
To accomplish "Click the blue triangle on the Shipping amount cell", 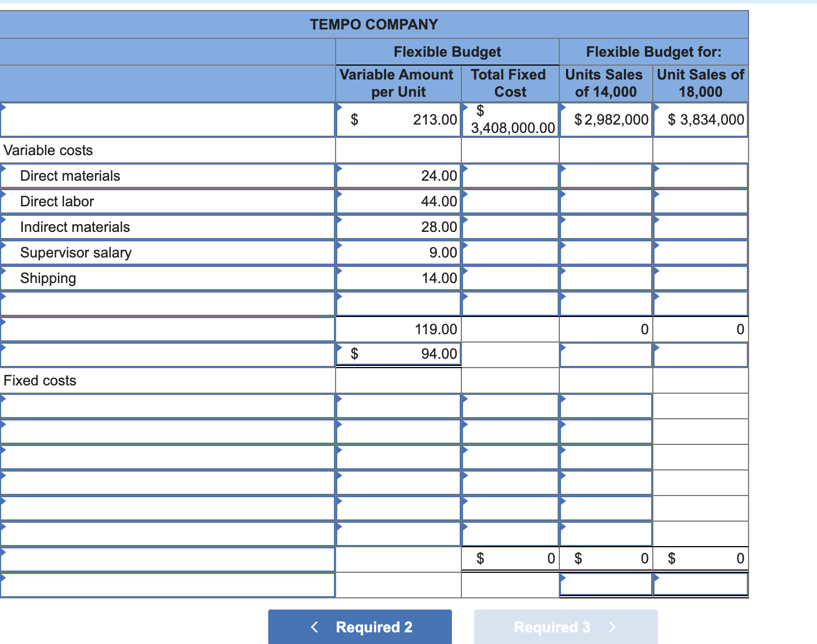I will (x=339, y=270).
